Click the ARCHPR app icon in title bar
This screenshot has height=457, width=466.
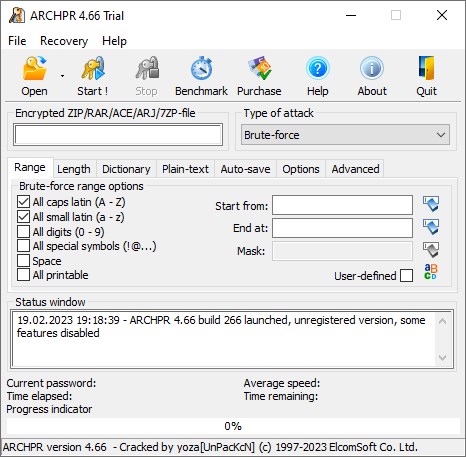tap(17, 15)
